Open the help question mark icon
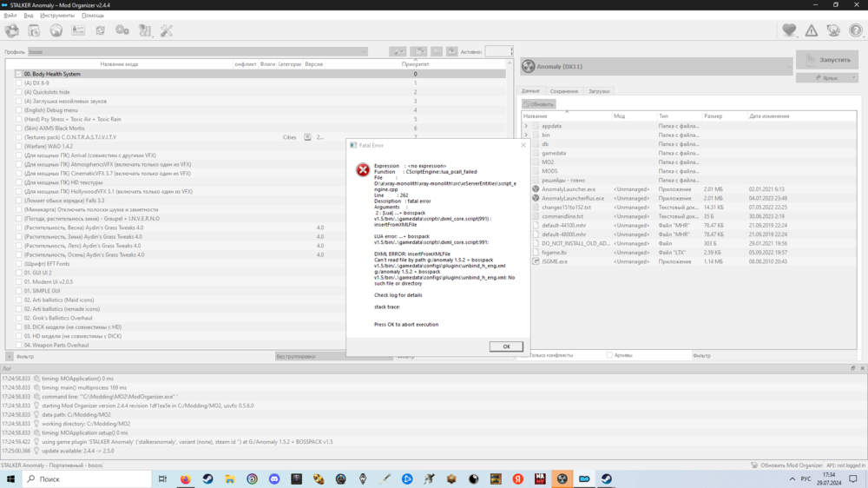 point(855,31)
